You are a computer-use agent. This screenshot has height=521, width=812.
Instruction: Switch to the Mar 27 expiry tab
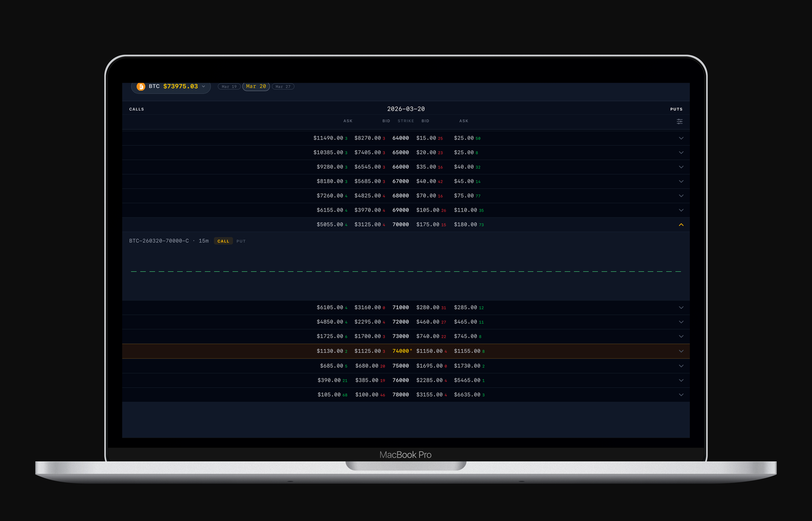coord(283,87)
